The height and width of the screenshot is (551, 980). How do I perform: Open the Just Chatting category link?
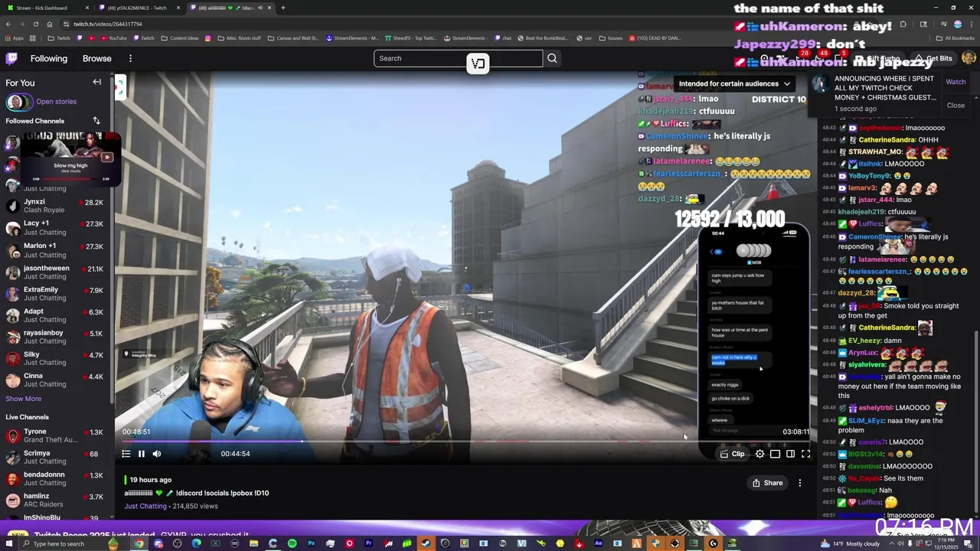coord(145,506)
